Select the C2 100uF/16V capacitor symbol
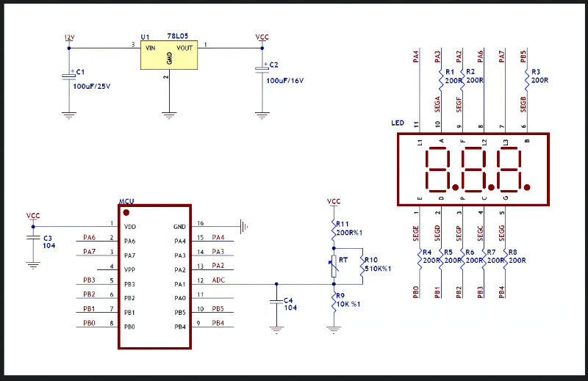Image resolution: width=588 pixels, height=381 pixels. click(262, 68)
